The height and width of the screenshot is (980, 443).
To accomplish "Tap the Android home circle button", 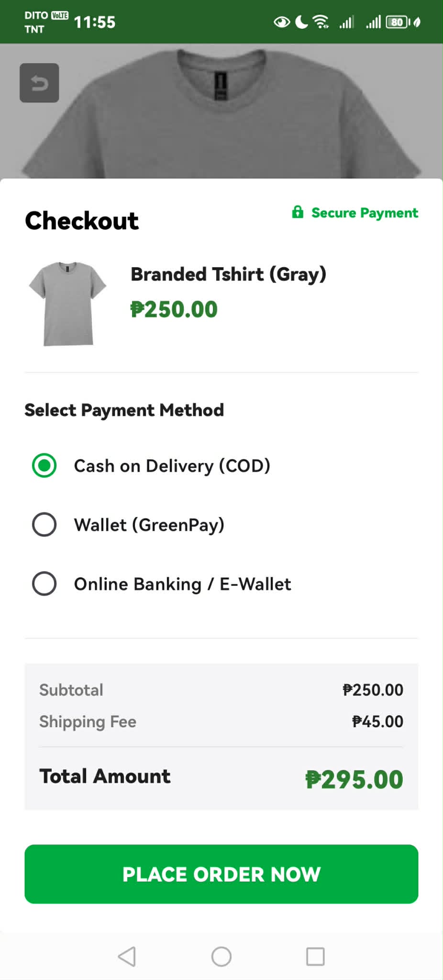I will coord(221,957).
